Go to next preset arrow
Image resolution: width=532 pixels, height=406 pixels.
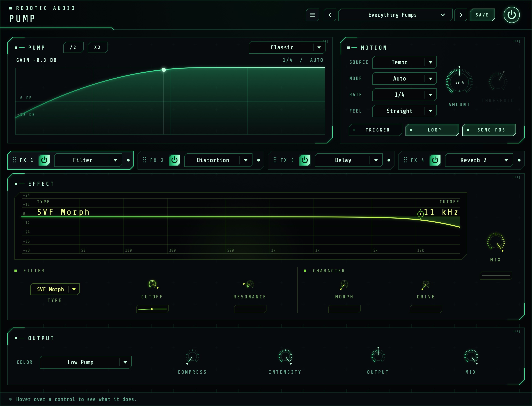[461, 15]
